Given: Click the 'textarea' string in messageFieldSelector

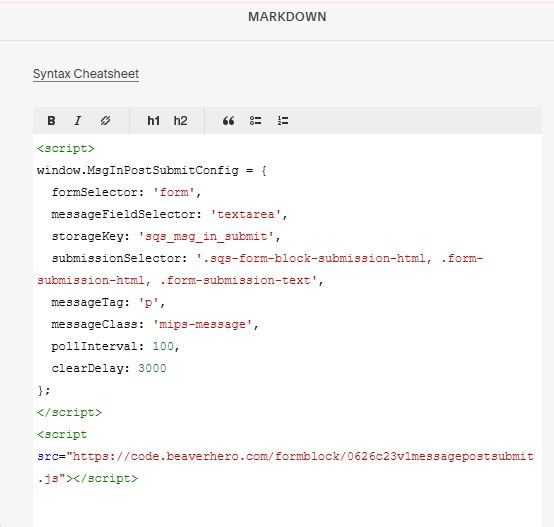Looking at the screenshot, I should tap(246, 214).
